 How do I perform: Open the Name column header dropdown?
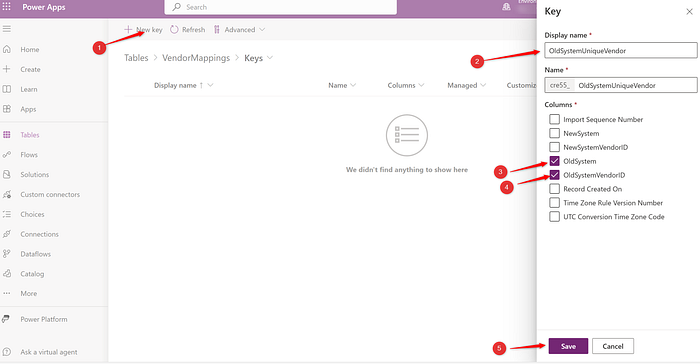pos(353,85)
